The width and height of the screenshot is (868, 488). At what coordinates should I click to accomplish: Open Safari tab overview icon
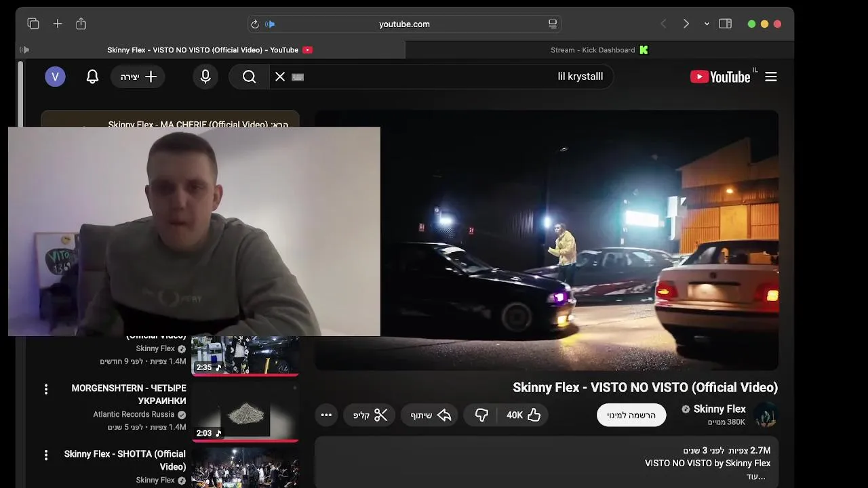(33, 24)
